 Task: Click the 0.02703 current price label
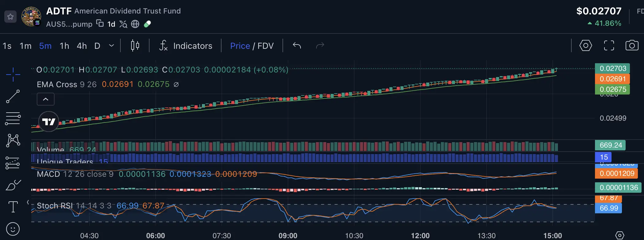coord(612,68)
